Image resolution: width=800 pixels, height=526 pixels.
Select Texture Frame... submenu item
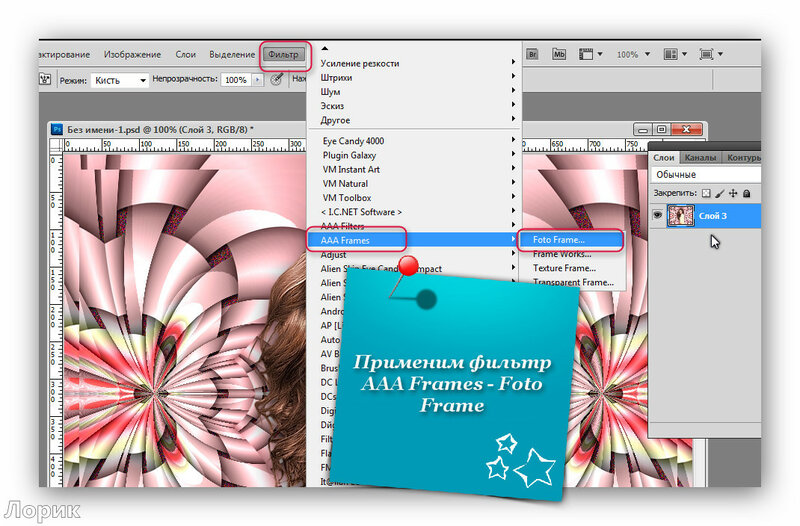(x=571, y=268)
